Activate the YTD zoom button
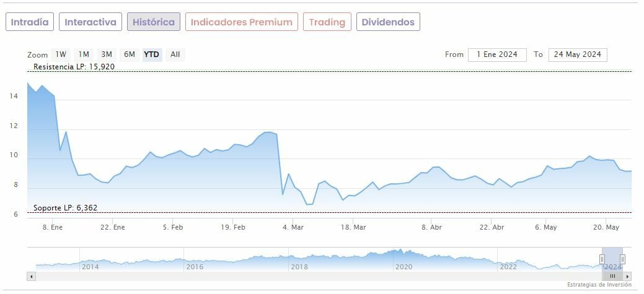Image resolution: width=644 pixels, height=294 pixels. 151,54
